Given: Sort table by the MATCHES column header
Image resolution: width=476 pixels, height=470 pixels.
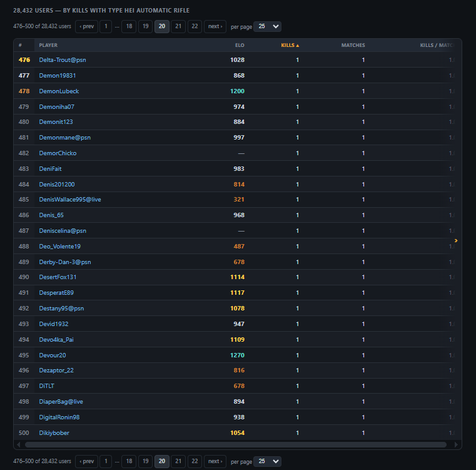Looking at the screenshot, I should point(353,45).
